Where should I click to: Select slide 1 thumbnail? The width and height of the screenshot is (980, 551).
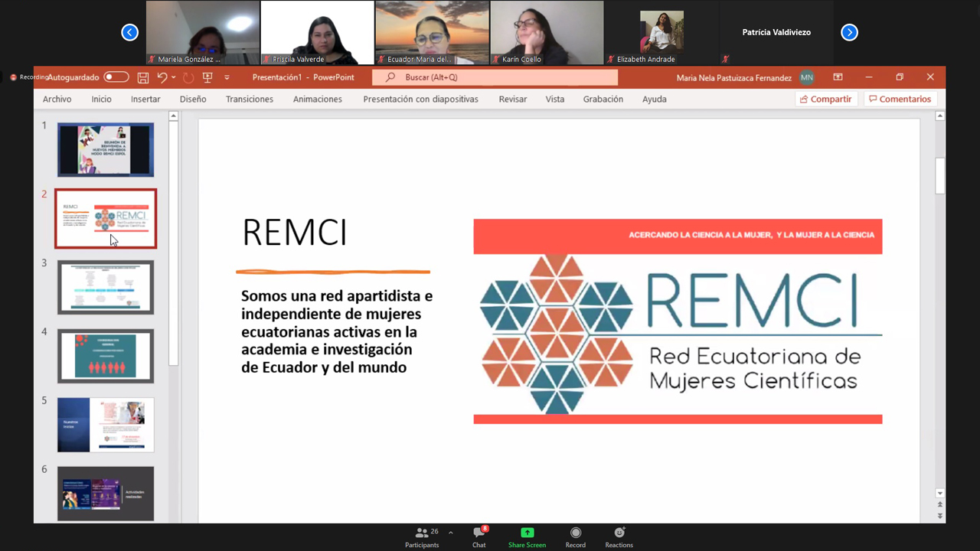[106, 150]
